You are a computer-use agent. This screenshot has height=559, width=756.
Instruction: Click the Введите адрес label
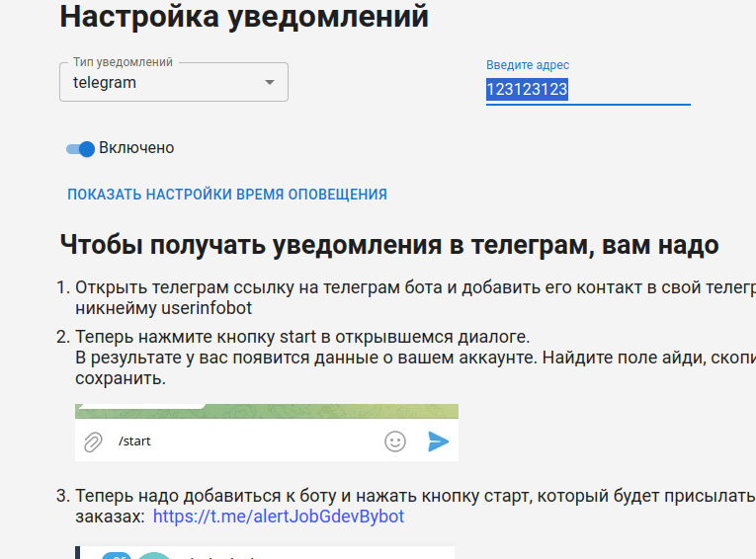[528, 65]
